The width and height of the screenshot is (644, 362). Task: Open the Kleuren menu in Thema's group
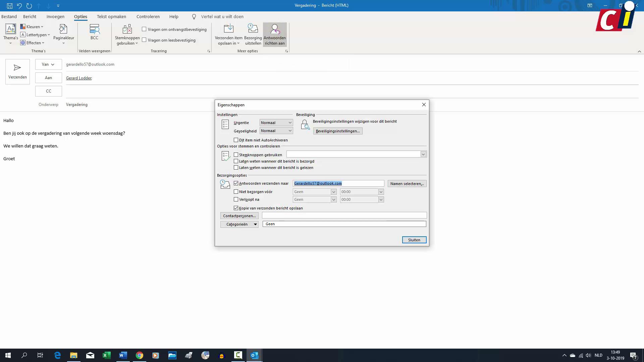tap(32, 26)
